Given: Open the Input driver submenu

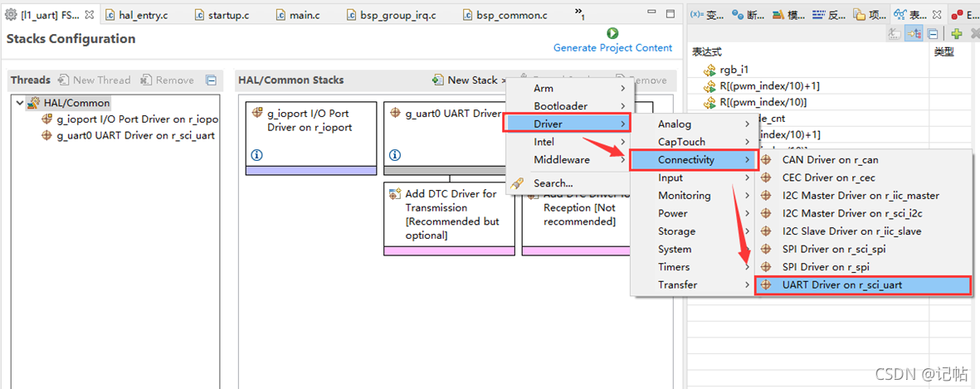Looking at the screenshot, I should (x=694, y=178).
